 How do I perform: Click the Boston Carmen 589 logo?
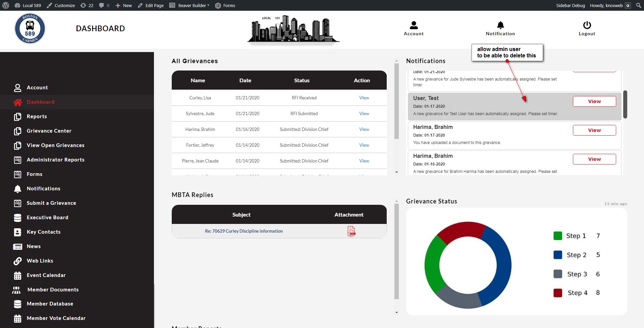(30, 29)
